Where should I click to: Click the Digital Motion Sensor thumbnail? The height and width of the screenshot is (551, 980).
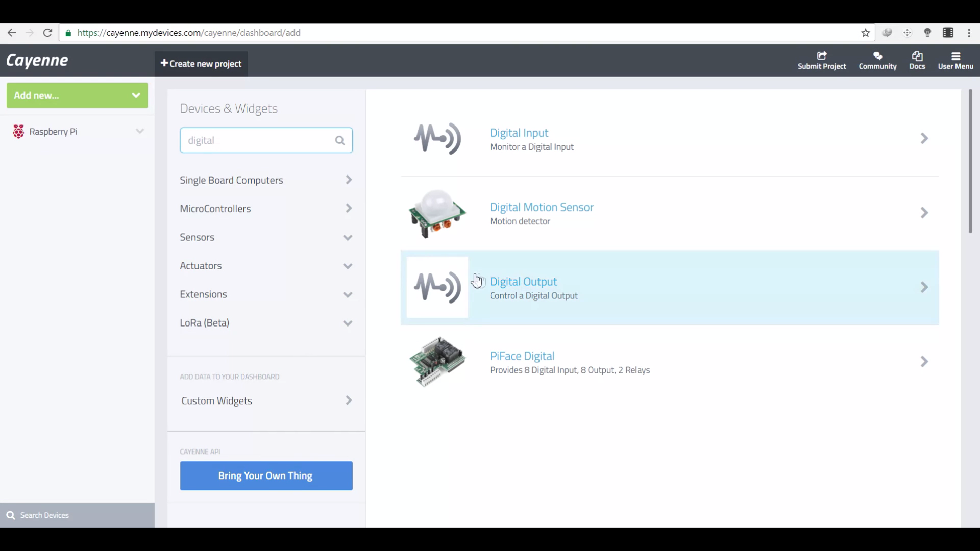437,213
